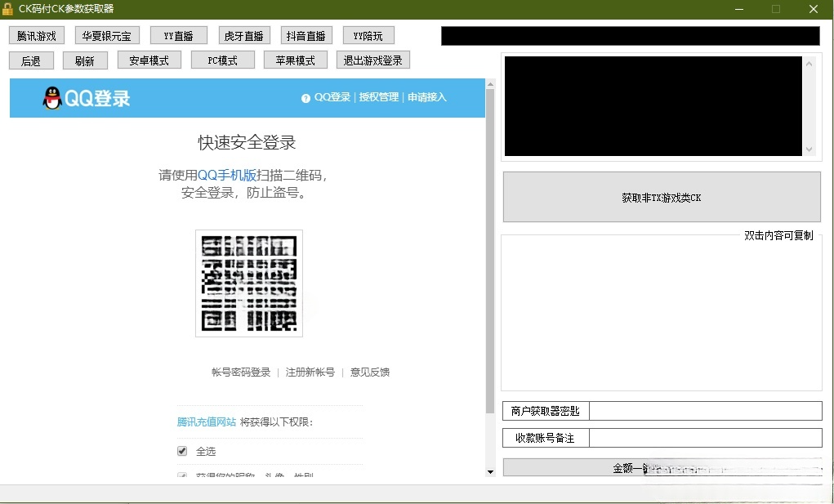Click the question-mark help icon beside QQ登录

pyautogui.click(x=306, y=96)
